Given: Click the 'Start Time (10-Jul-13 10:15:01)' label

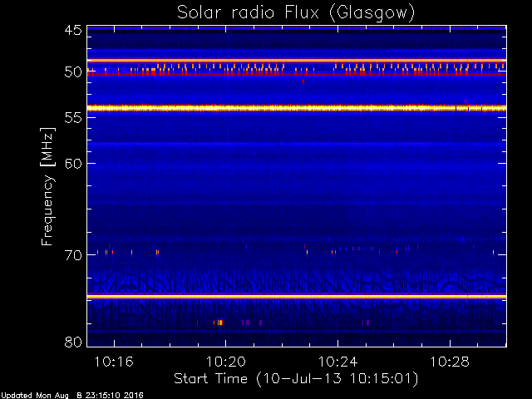Looking at the screenshot, I should [296, 379].
